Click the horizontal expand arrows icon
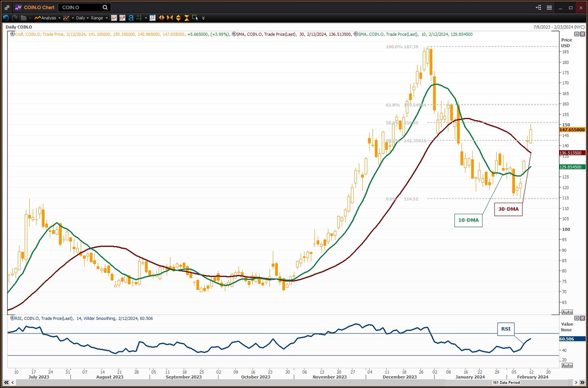Image resolution: width=588 pixels, height=388 pixels. click(x=162, y=18)
